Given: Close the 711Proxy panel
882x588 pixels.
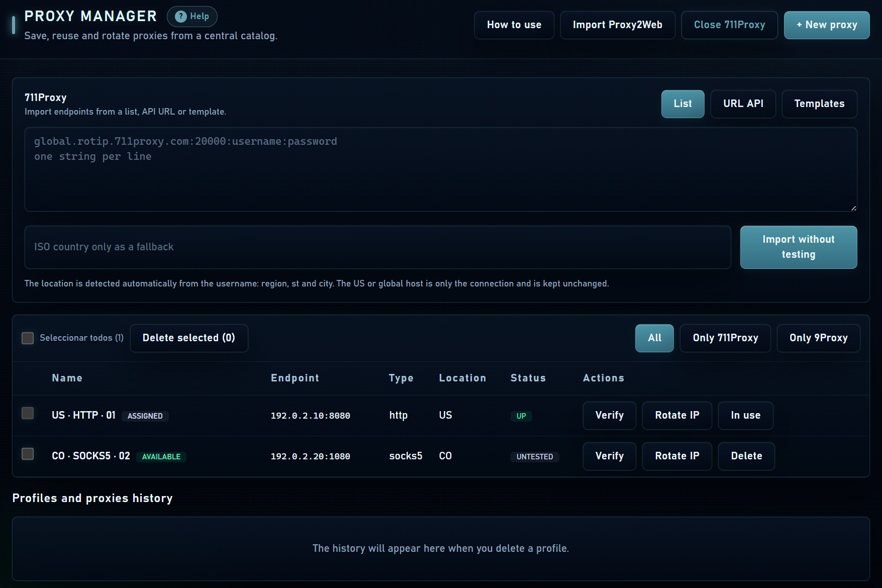Looking at the screenshot, I should tap(729, 25).
